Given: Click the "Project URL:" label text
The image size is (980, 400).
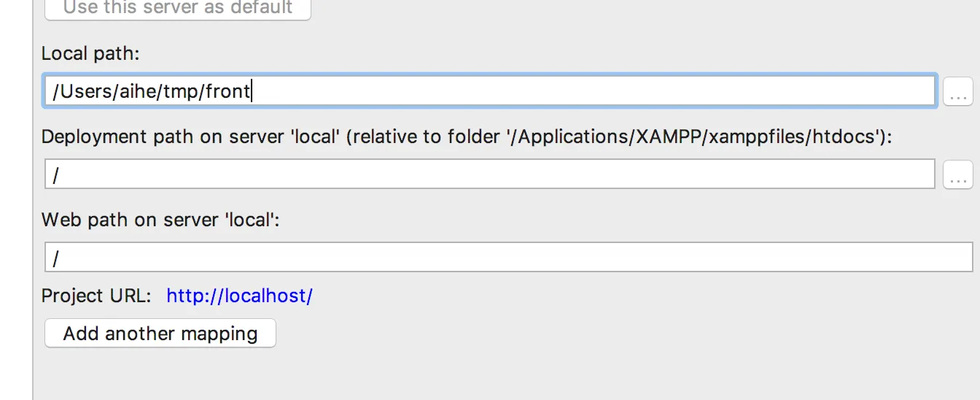Looking at the screenshot, I should [96, 296].
